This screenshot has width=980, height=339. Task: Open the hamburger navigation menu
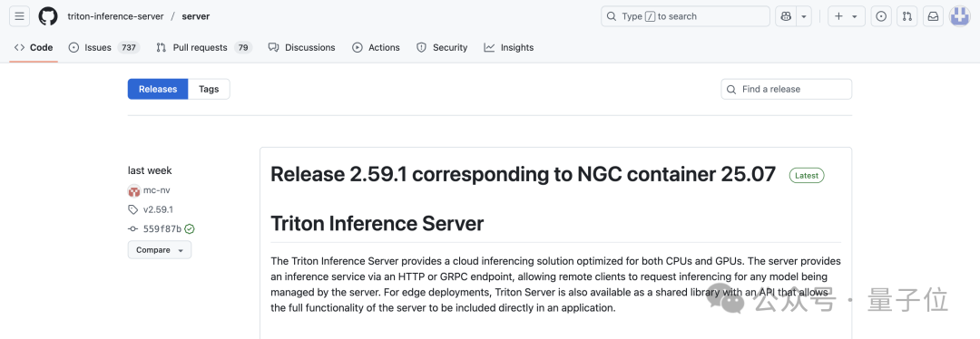(19, 16)
